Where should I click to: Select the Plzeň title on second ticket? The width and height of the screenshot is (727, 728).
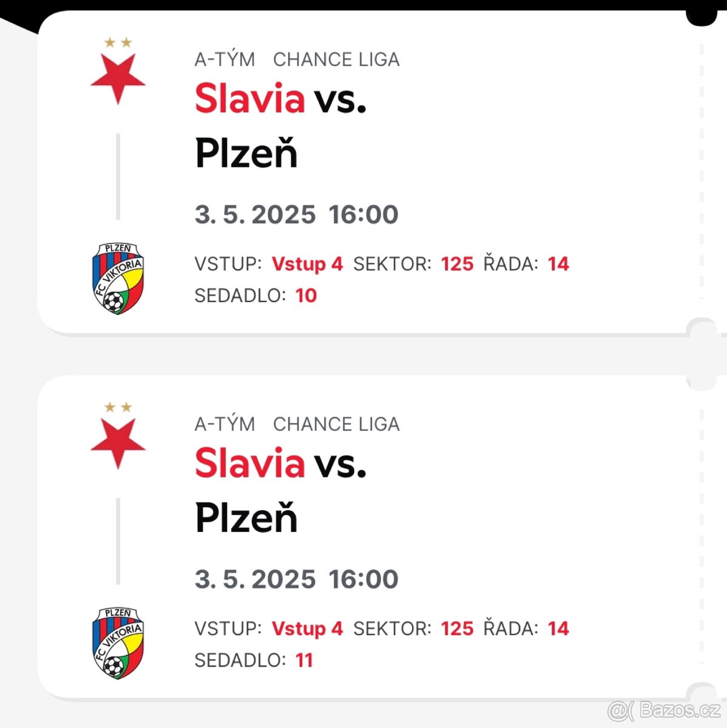point(246,518)
